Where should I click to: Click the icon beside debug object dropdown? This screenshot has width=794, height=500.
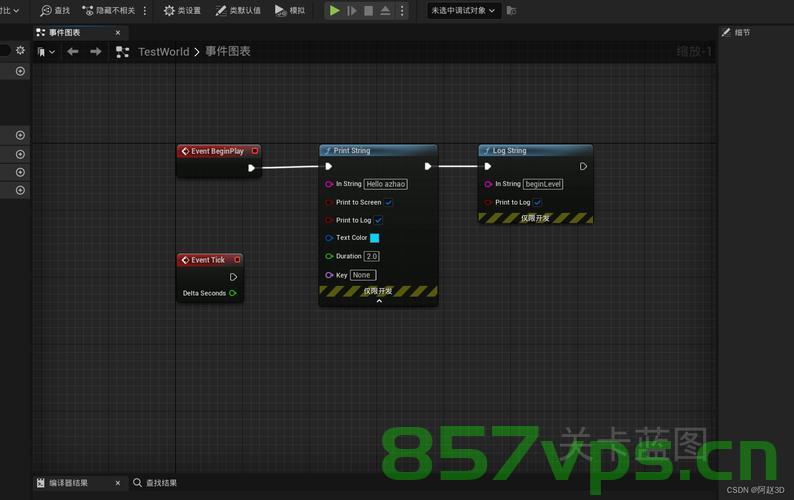click(x=511, y=10)
